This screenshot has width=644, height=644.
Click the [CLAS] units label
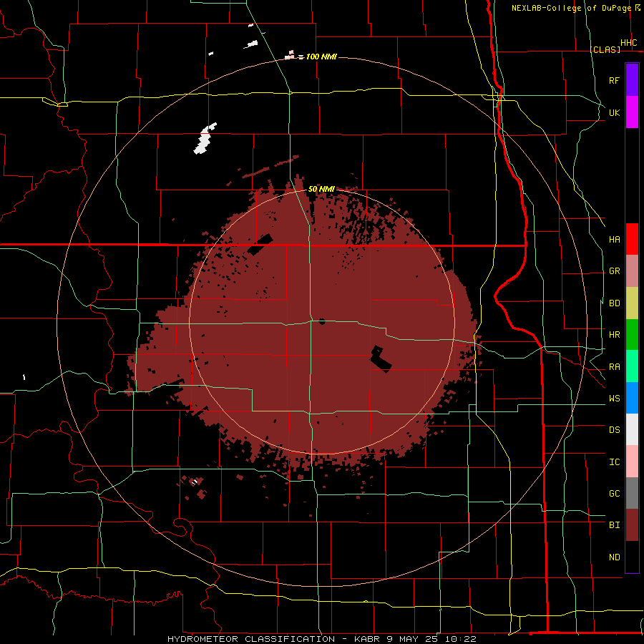605,49
